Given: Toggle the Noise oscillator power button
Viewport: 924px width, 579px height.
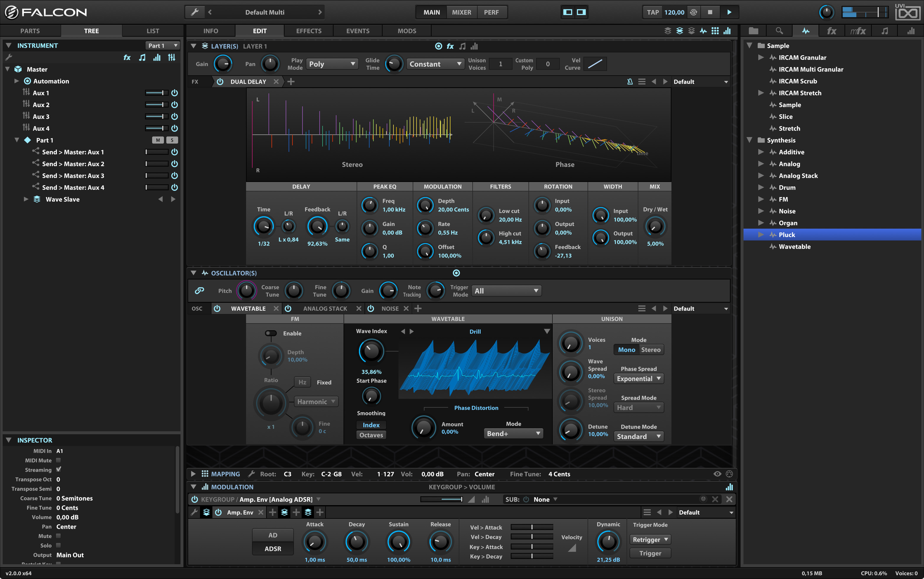Looking at the screenshot, I should pyautogui.click(x=371, y=308).
